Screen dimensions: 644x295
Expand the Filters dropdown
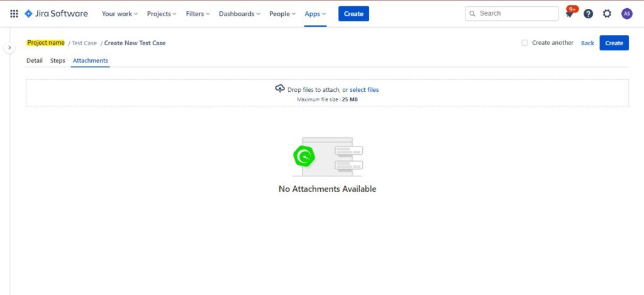(198, 14)
